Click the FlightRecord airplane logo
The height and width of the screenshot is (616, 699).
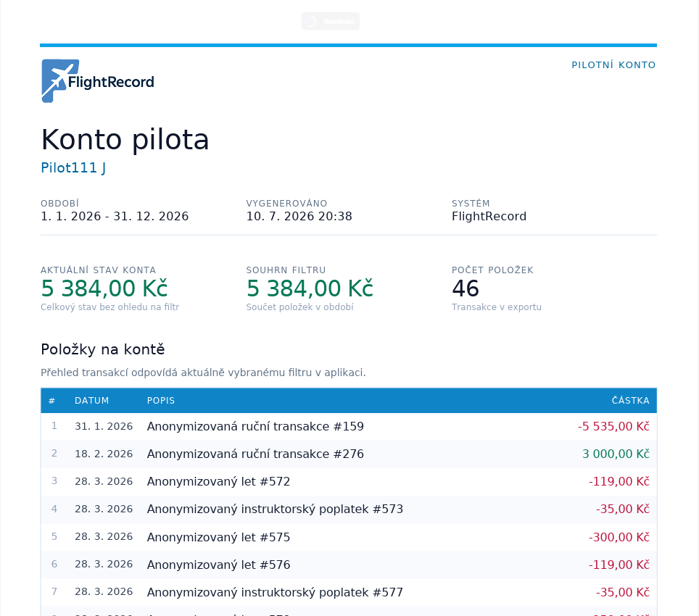[x=98, y=81]
